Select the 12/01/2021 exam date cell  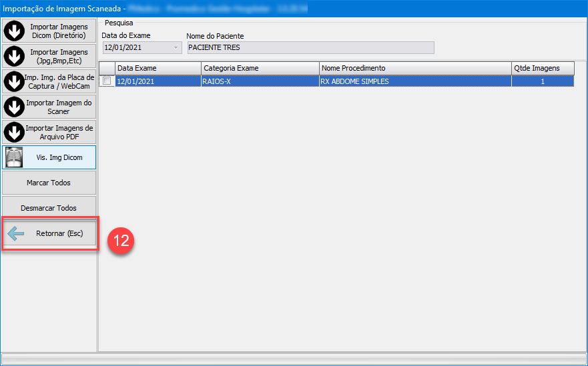pos(158,81)
